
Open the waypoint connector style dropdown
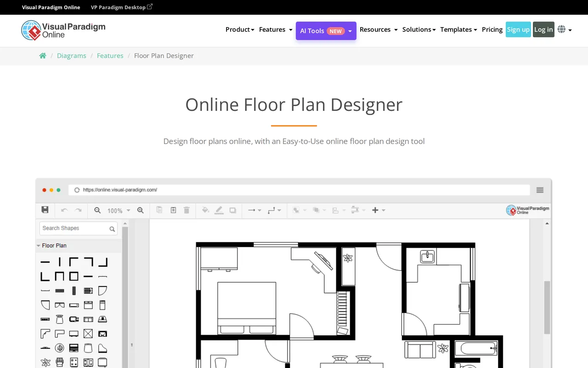[274, 210]
